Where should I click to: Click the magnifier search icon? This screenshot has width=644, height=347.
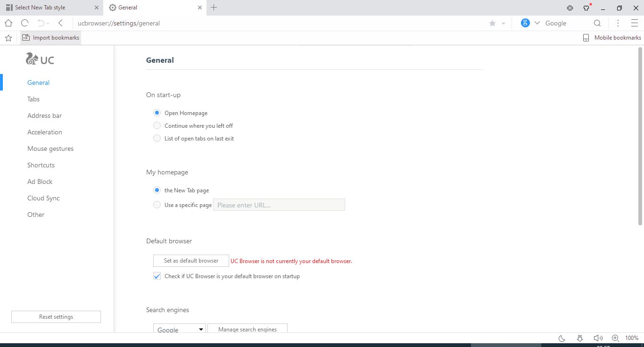[x=597, y=23]
